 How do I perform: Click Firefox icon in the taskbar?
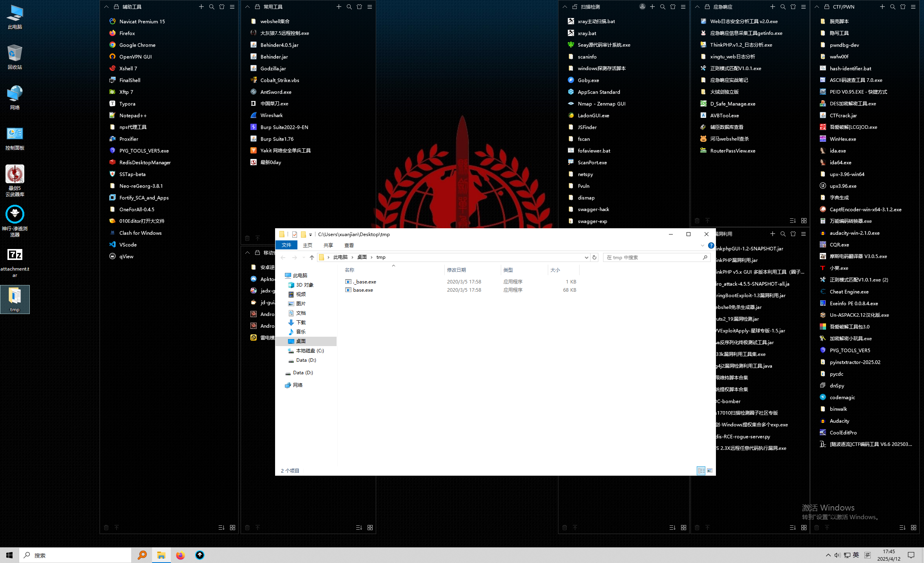[x=180, y=555]
